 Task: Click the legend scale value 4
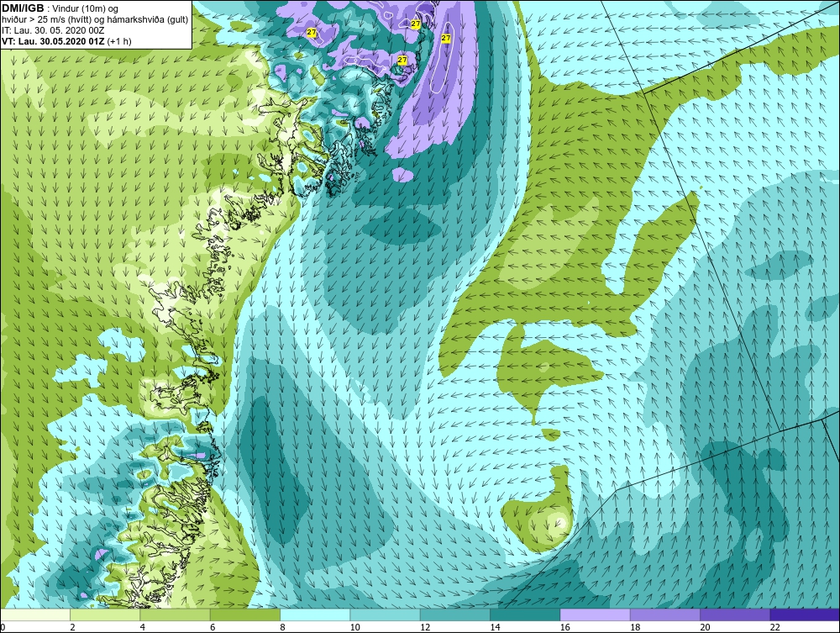[143, 628]
